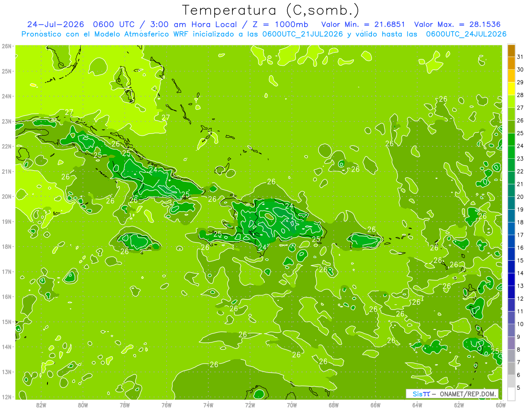Click the '15N' latitude axis label

pyautogui.click(x=6, y=321)
